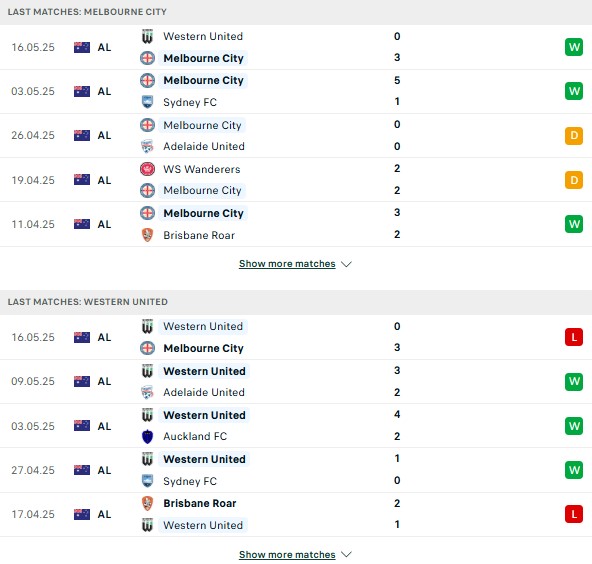This screenshot has width=592, height=564.
Task: Click the W badge for Western United vs Auckland FC
Action: [574, 426]
